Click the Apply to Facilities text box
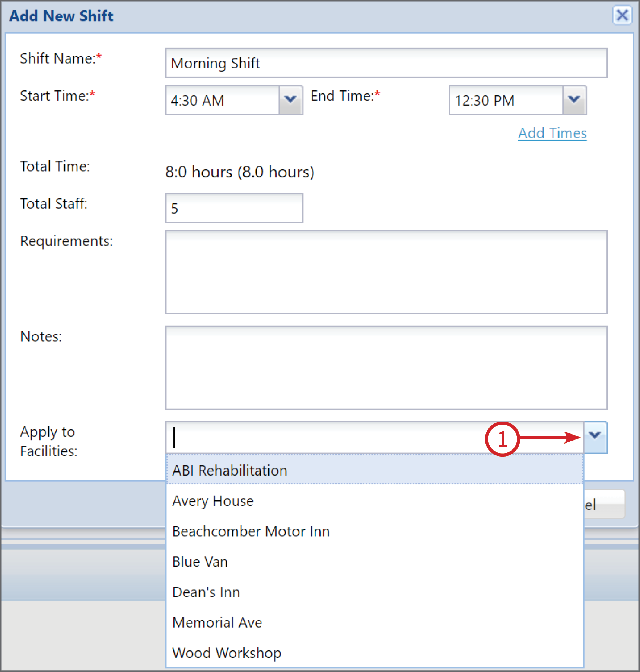 click(335, 437)
